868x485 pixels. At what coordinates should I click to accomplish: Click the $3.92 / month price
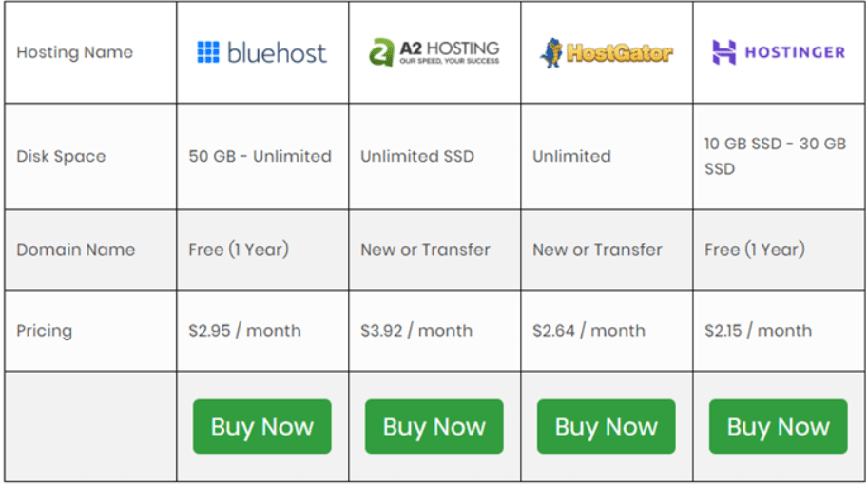(416, 331)
